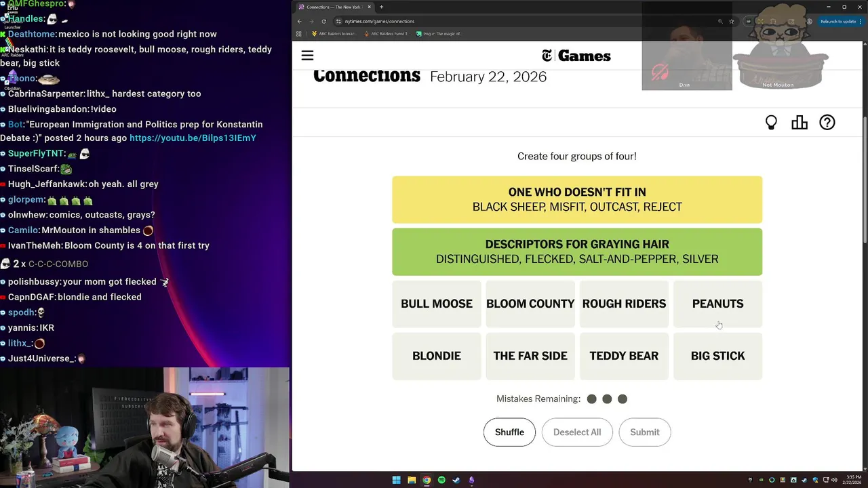Open ARC Raiders Event bookmark

click(387, 33)
